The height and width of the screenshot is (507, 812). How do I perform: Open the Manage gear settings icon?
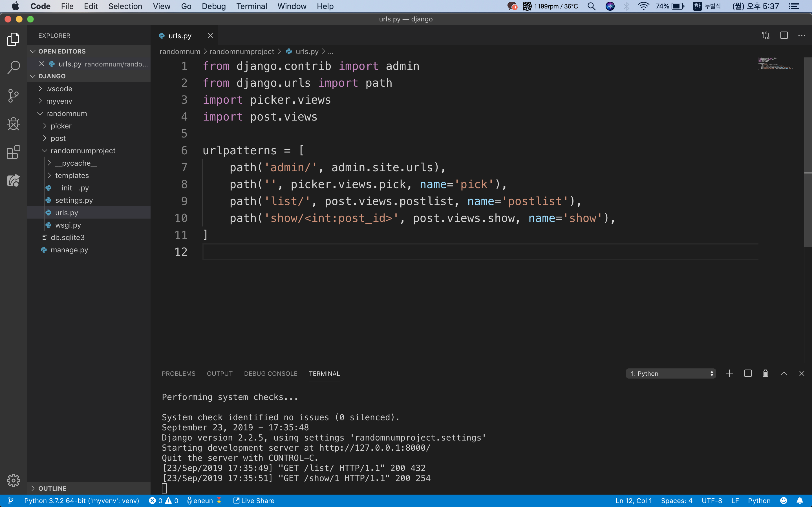(14, 481)
